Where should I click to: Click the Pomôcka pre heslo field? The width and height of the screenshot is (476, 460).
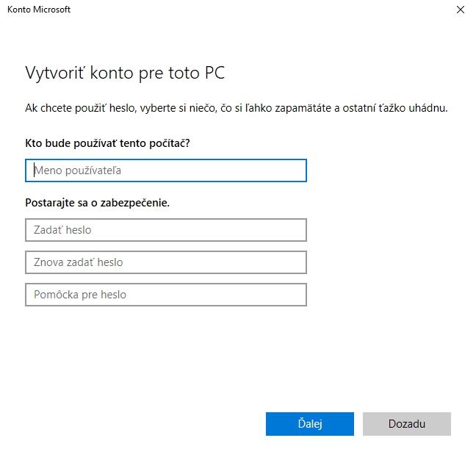(165, 295)
